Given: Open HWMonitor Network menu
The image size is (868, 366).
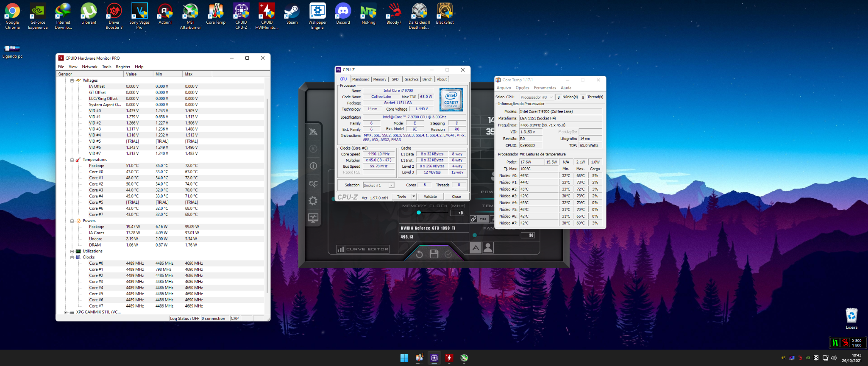Looking at the screenshot, I should click(89, 67).
